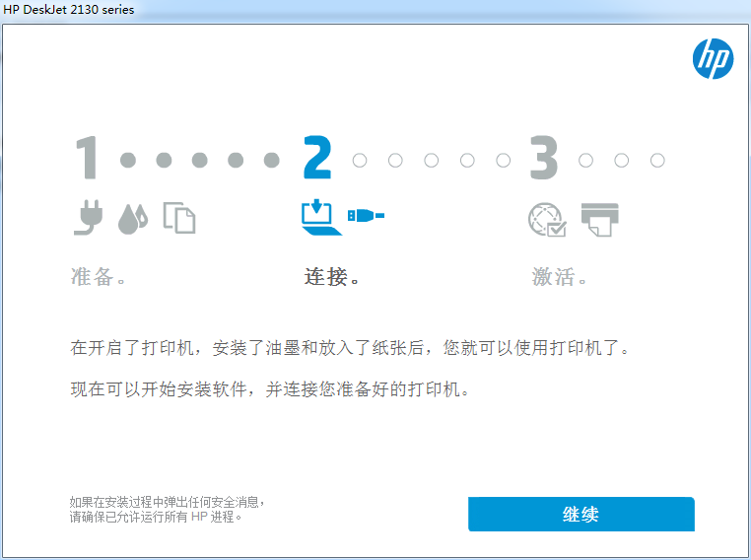
Task: Click the HP DeskJet 2130 series title
Action: [x=68, y=10]
